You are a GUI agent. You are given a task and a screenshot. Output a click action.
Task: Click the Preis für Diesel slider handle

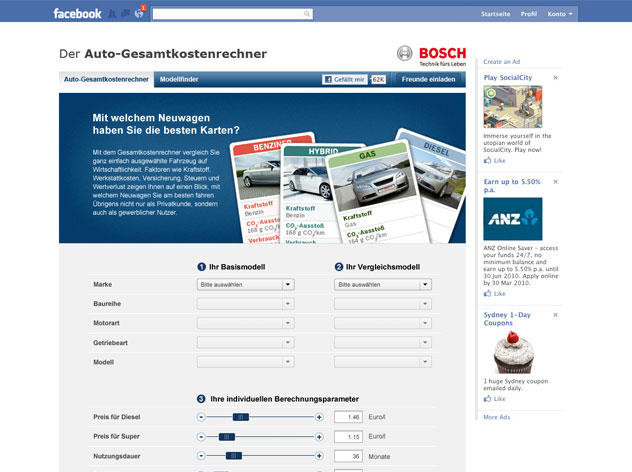point(239,416)
